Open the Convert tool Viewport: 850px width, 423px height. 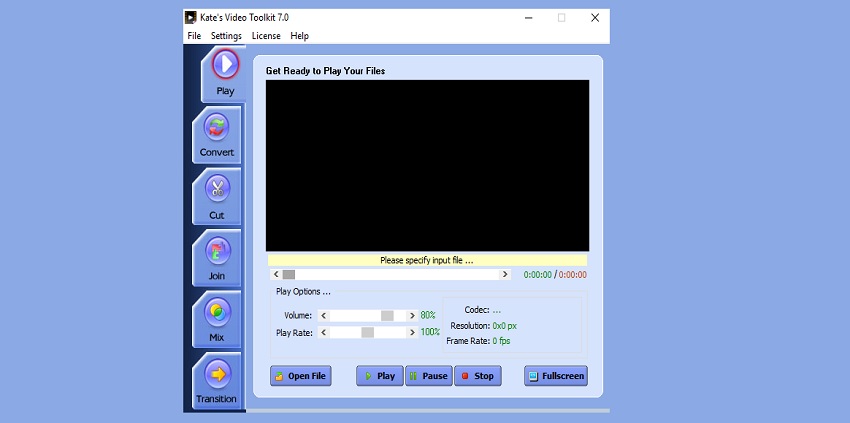217,135
